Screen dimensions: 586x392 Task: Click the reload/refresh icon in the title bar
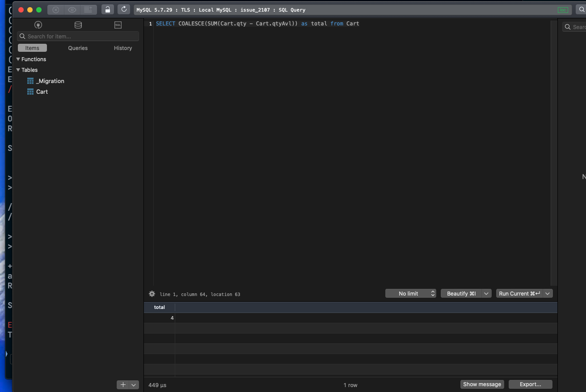coord(123,9)
